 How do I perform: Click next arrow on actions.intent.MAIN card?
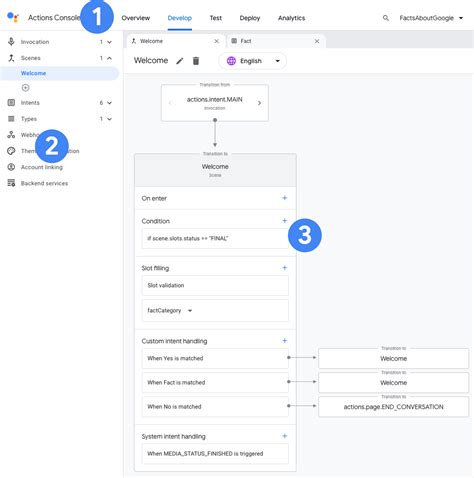259,103
